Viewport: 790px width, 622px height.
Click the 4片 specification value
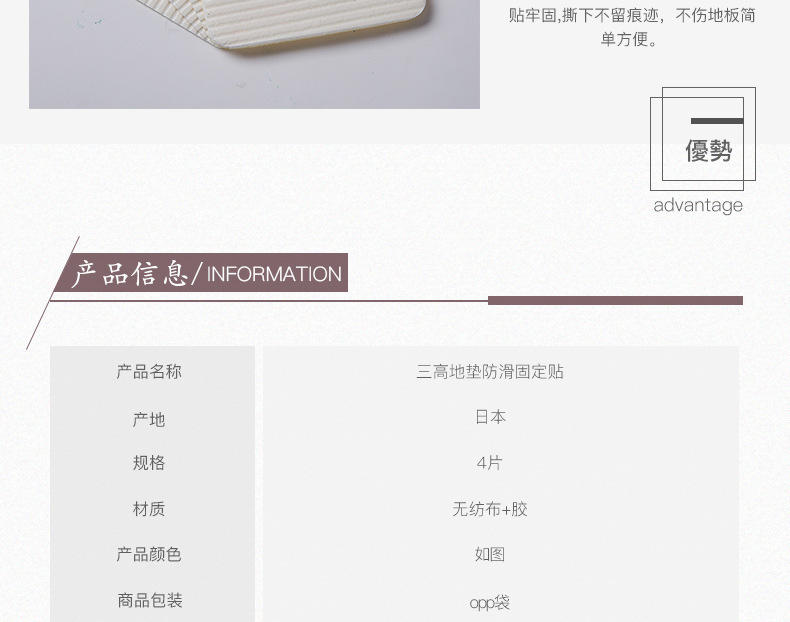point(489,462)
